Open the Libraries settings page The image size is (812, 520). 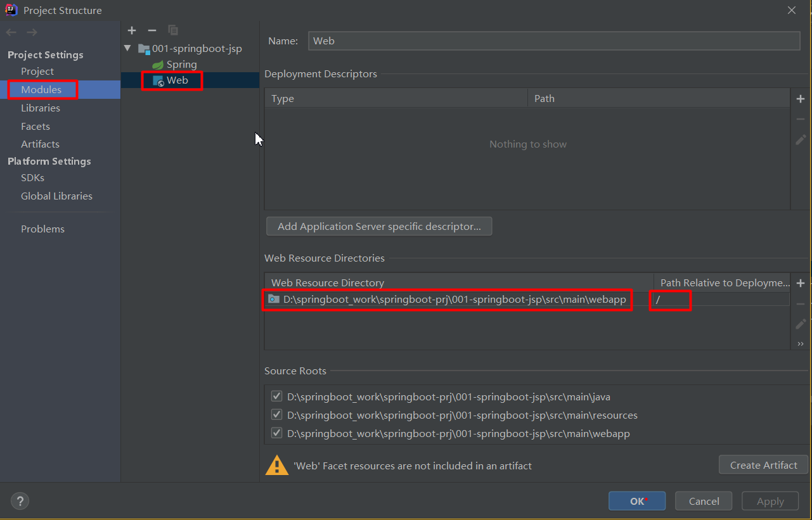(41, 108)
